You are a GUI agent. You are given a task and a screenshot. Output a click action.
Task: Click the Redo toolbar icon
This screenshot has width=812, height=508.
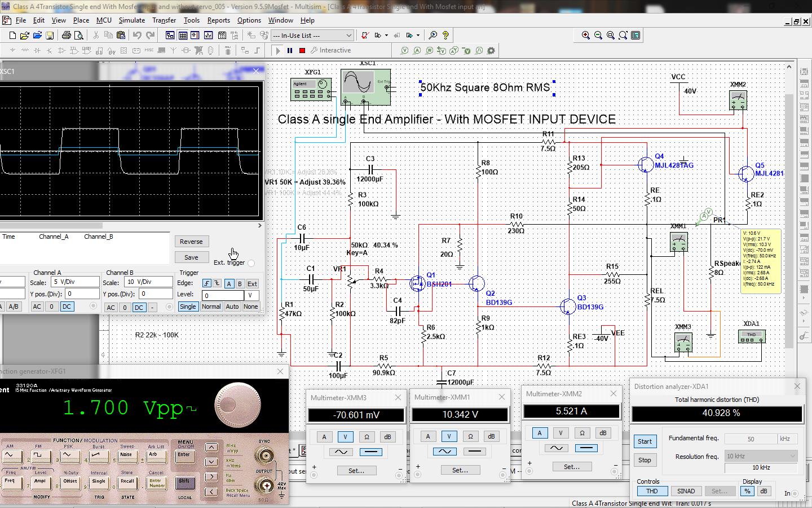point(150,35)
